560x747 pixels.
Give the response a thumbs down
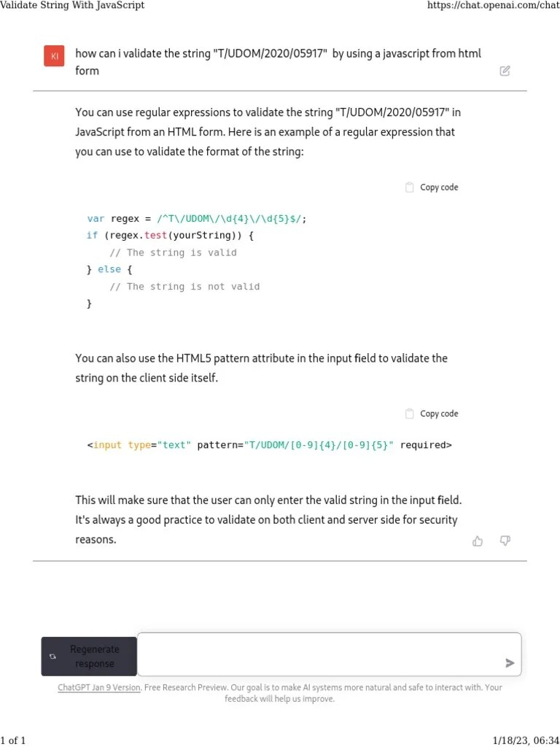[505, 541]
